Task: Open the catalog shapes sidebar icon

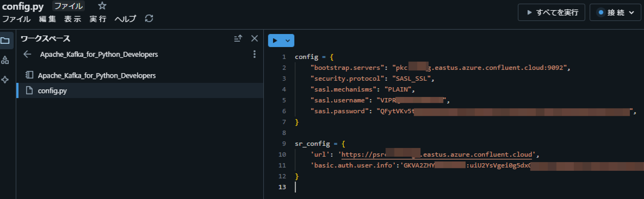Action: [x=5, y=60]
